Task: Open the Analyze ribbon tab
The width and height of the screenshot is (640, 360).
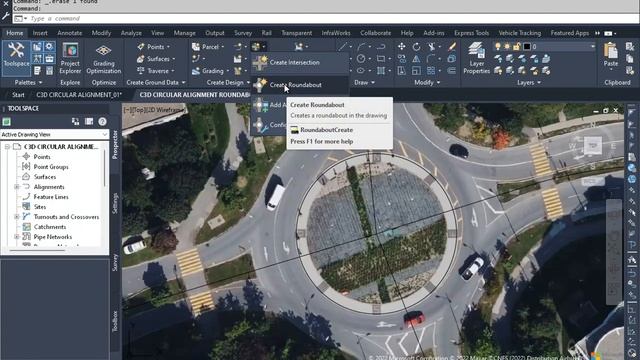Action: pos(131,33)
